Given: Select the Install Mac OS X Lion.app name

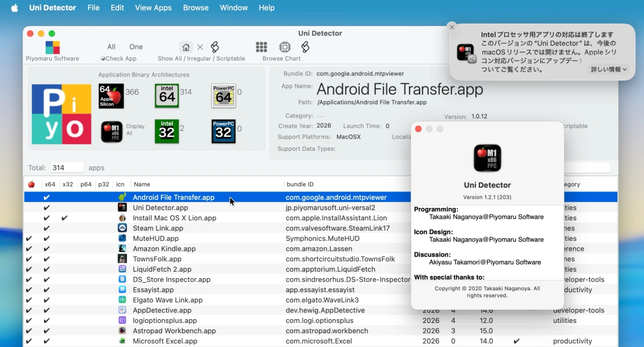Looking at the screenshot, I should (174, 218).
